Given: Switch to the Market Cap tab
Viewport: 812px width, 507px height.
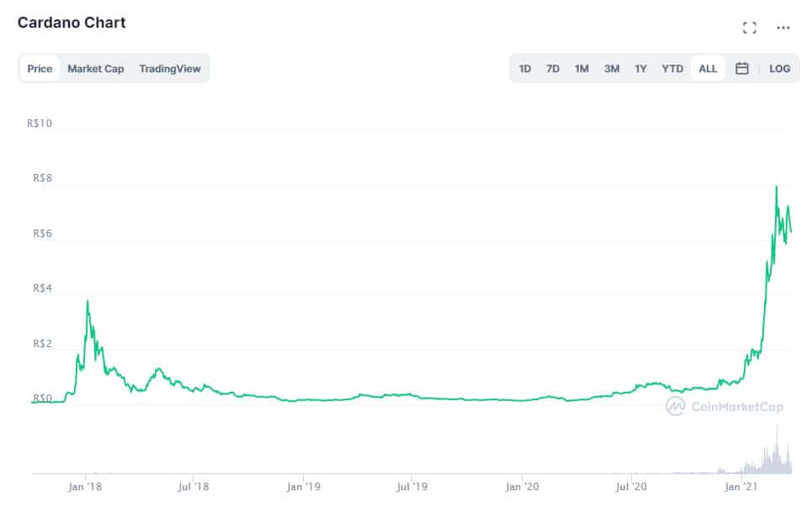Looking at the screenshot, I should pyautogui.click(x=96, y=68).
